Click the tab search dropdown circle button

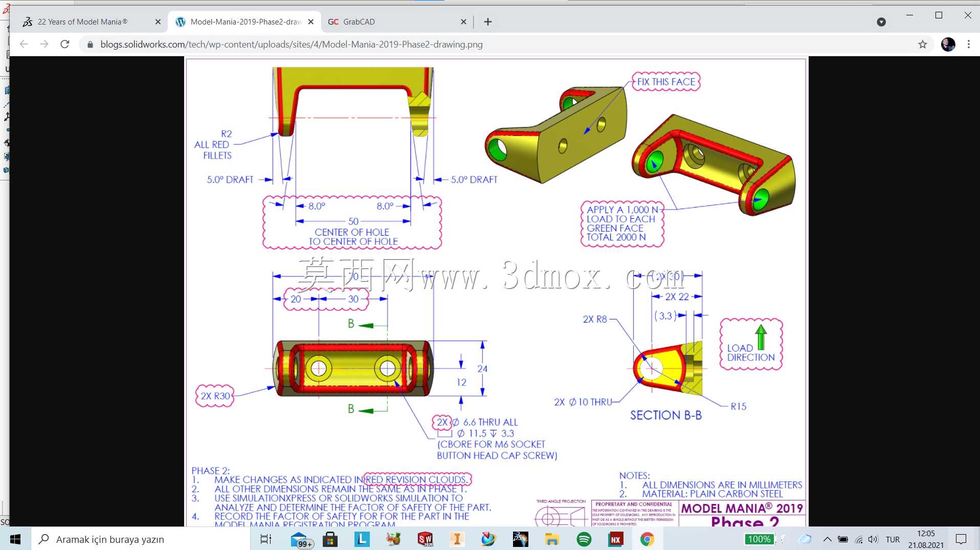pyautogui.click(x=881, y=22)
